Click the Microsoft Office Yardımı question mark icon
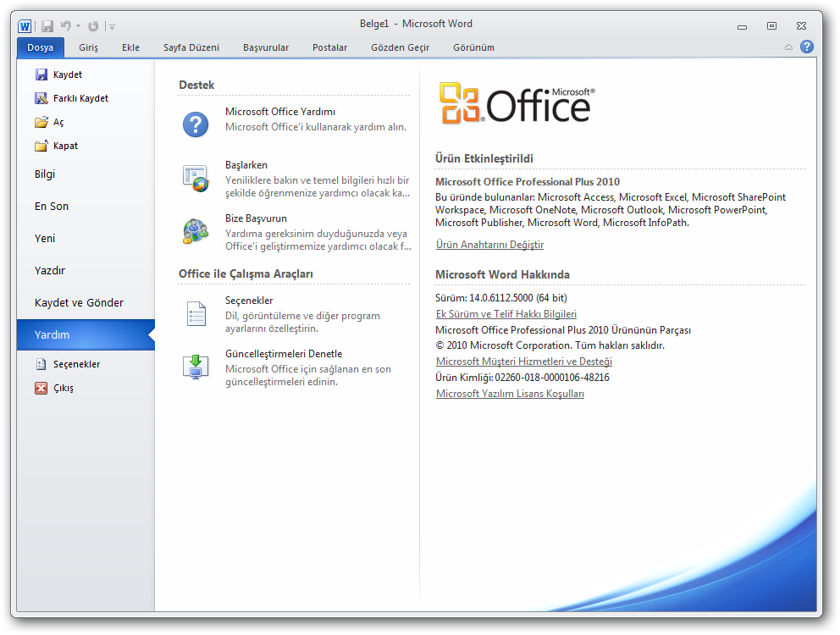Viewport: 840px width, 635px height. [196, 124]
